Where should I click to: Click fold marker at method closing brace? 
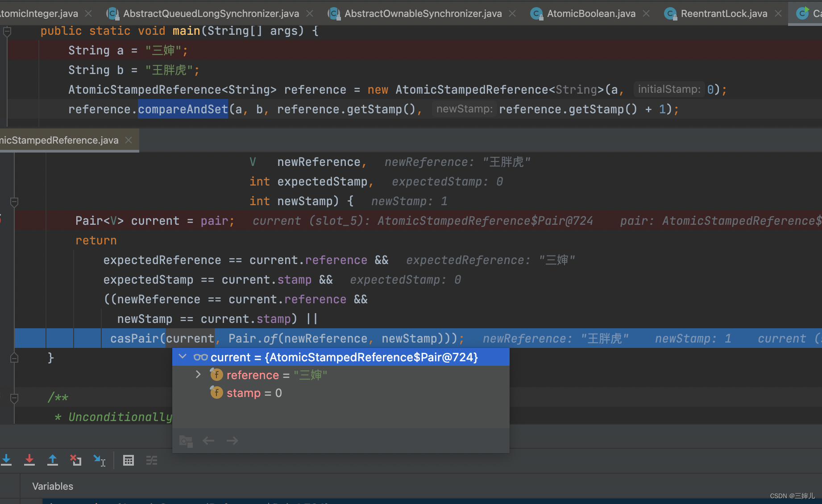click(14, 358)
